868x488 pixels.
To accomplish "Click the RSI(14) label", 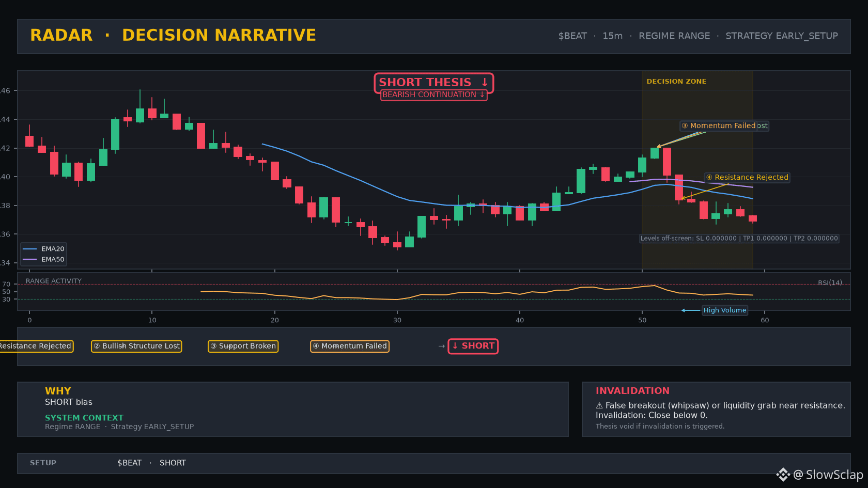I will point(830,283).
